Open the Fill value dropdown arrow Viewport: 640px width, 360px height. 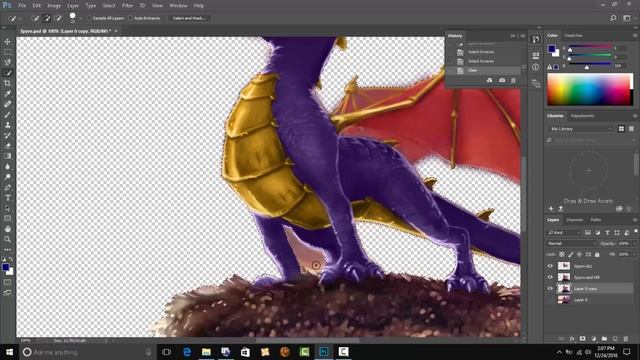tap(633, 254)
